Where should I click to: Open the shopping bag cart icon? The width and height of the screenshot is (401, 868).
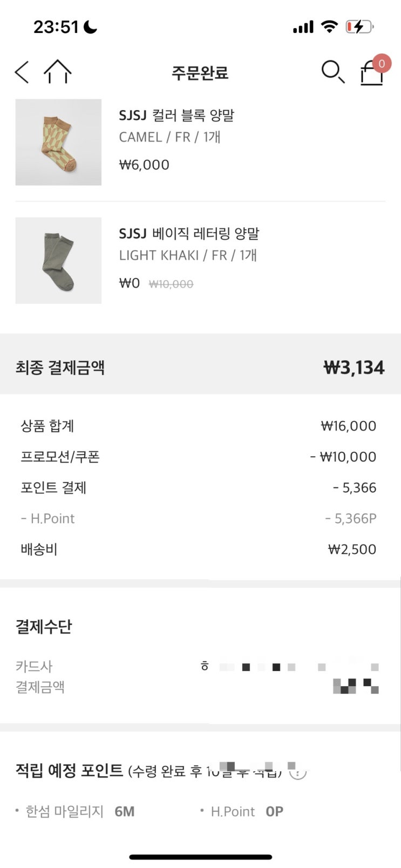click(371, 73)
